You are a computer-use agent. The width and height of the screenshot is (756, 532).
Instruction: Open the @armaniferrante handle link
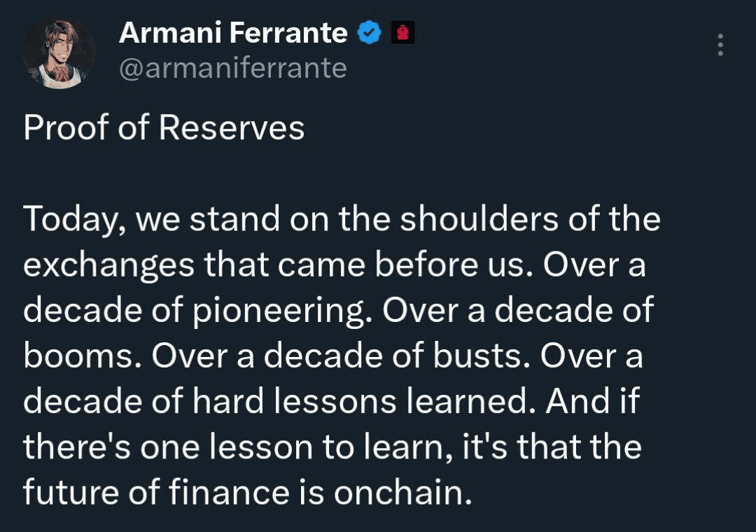(233, 68)
